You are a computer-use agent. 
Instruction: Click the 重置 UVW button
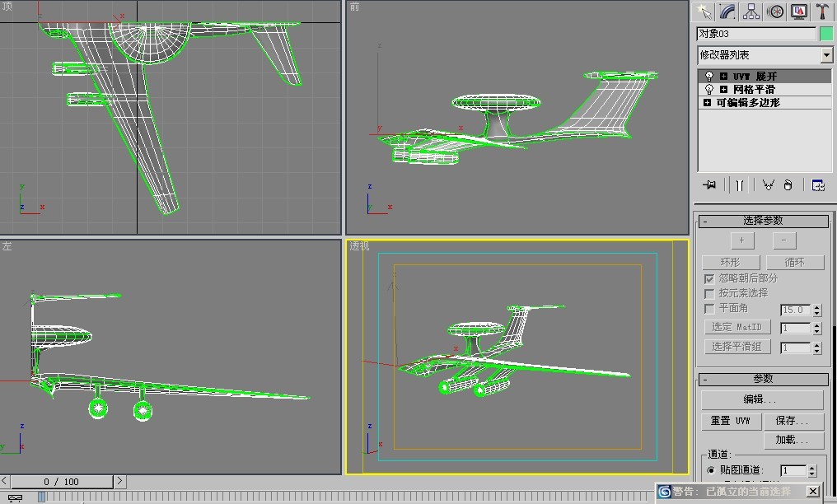click(x=731, y=421)
